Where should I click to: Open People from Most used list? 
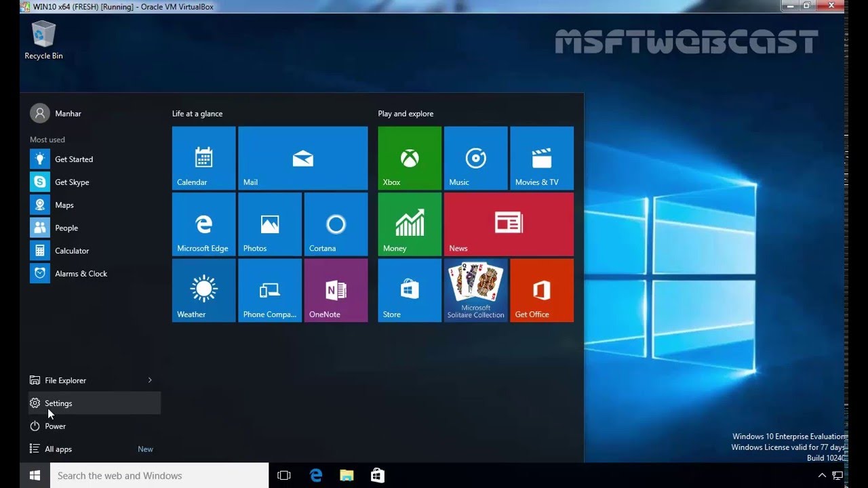coord(94,228)
